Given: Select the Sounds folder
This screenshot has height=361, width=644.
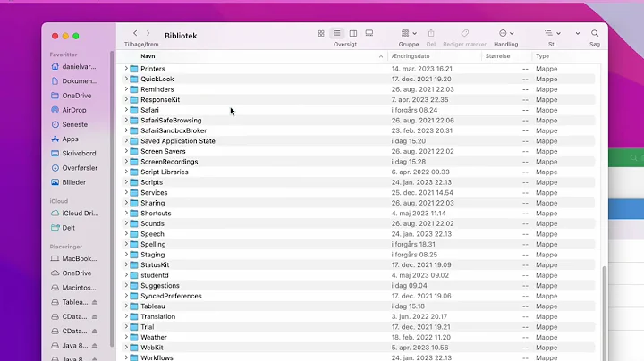Looking at the screenshot, I should pos(359,223).
